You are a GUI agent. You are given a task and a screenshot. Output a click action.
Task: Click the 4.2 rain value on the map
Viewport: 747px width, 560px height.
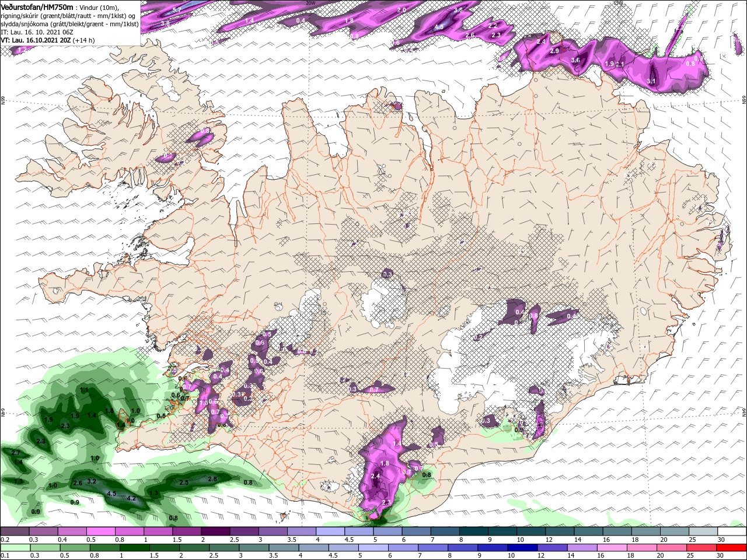131,498
